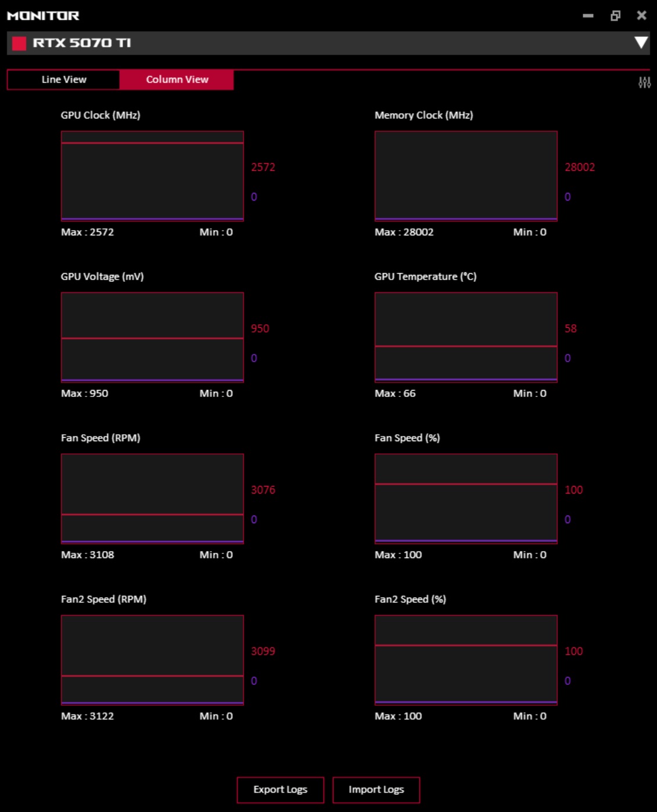Click the Memory Clock (MHz) graph
Viewport: 657px width, 812px height.
tap(466, 176)
